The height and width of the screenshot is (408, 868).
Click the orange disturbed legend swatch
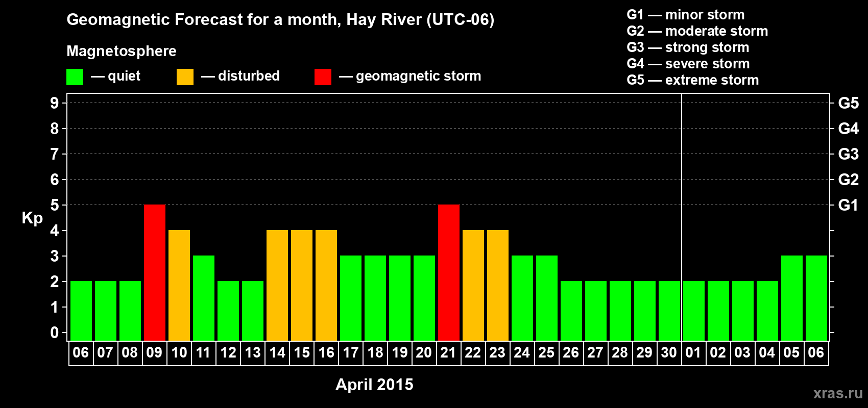tap(185, 77)
